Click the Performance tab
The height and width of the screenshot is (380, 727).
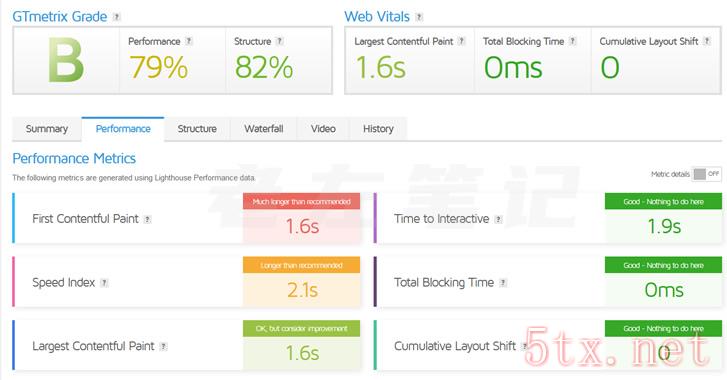123,129
